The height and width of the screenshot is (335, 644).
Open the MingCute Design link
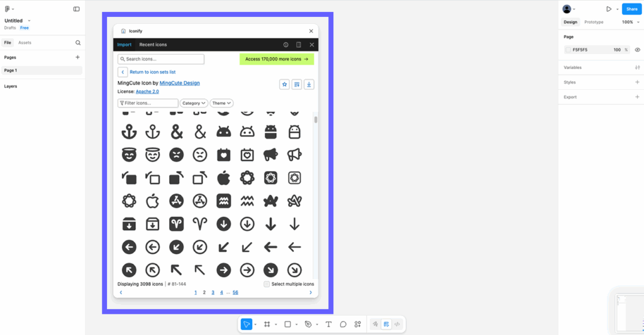(179, 83)
